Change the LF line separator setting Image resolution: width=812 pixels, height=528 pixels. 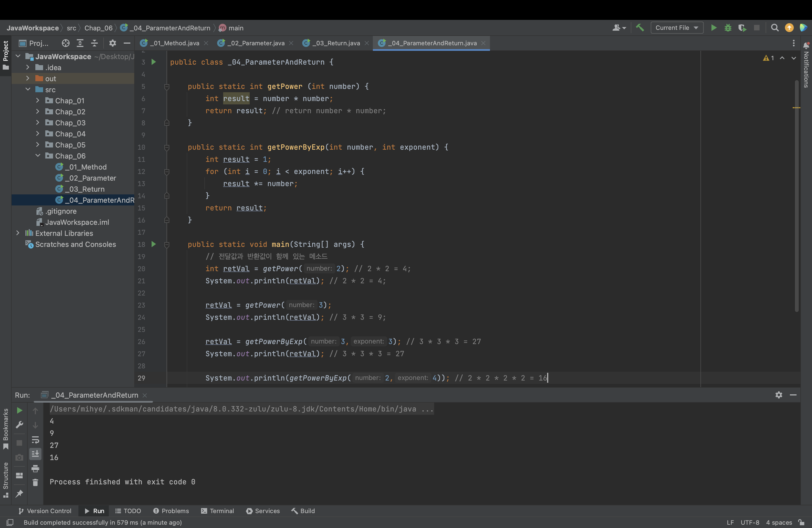pos(730,522)
